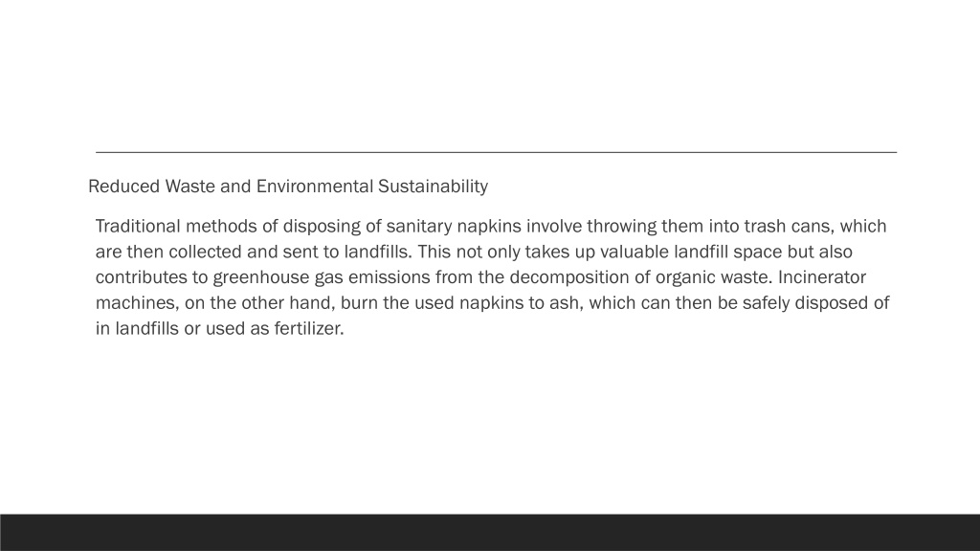Click the 'Reduced Waste and Environmental Sustainability' heading
Viewport: 980px width, 551px height.
click(x=288, y=187)
